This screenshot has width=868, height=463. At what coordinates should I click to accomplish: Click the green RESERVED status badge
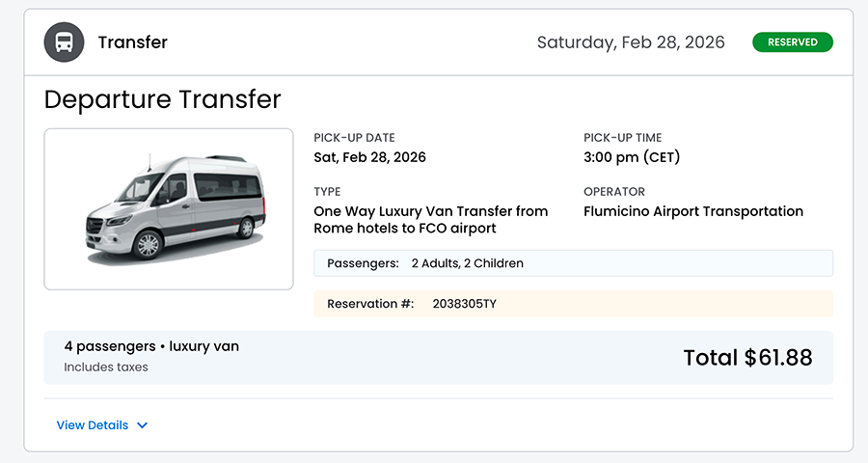click(793, 42)
